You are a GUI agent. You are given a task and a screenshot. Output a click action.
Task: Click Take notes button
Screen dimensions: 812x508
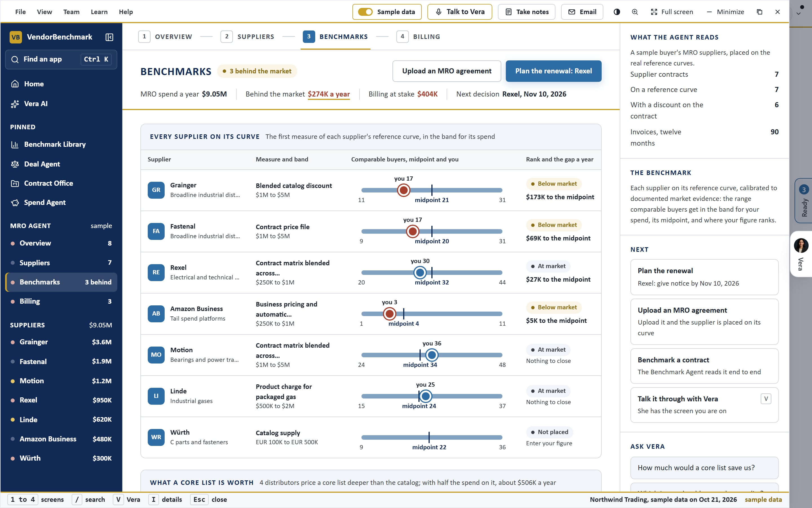526,12
